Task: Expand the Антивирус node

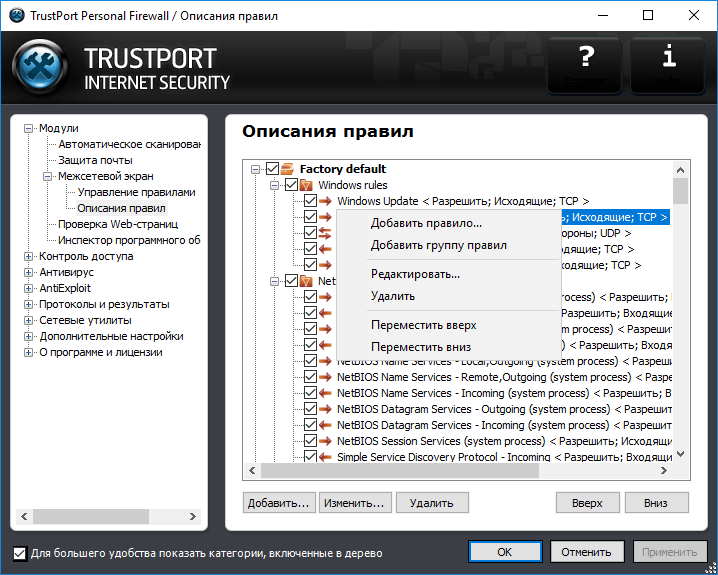Action: [28, 273]
